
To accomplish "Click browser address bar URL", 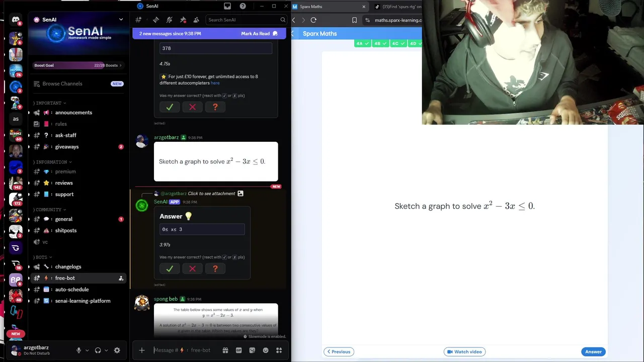I will tap(398, 20).
